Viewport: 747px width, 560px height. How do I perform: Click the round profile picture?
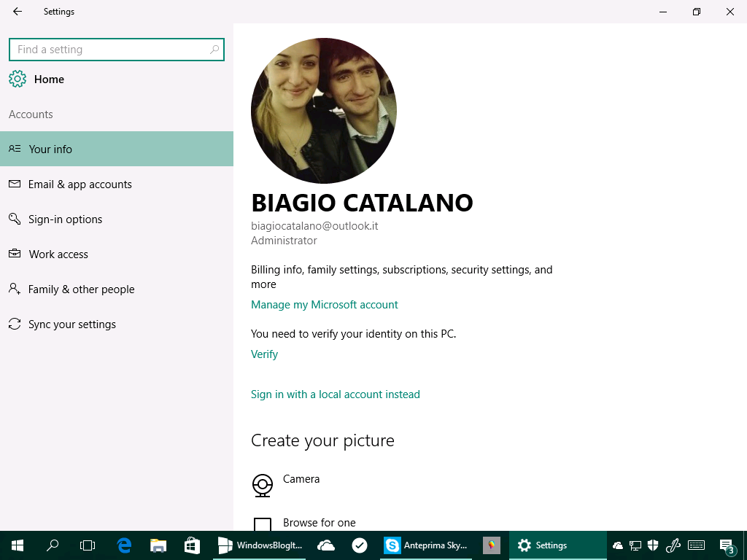[x=324, y=111]
